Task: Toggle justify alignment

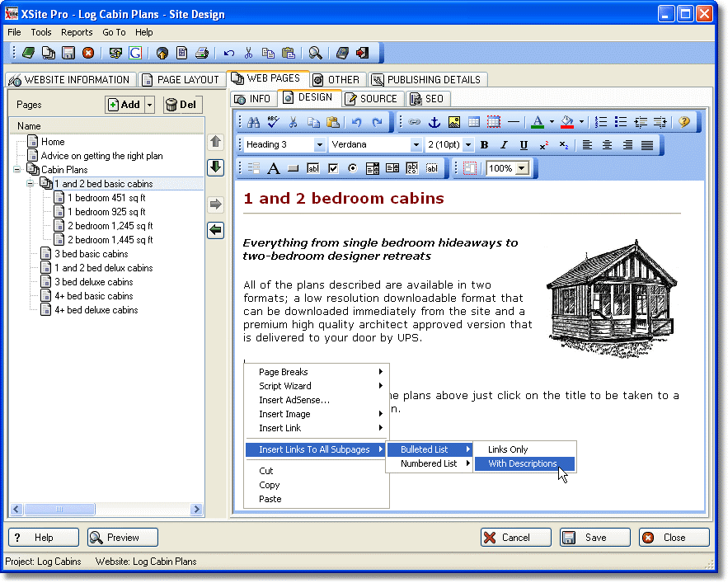Action: [647, 145]
